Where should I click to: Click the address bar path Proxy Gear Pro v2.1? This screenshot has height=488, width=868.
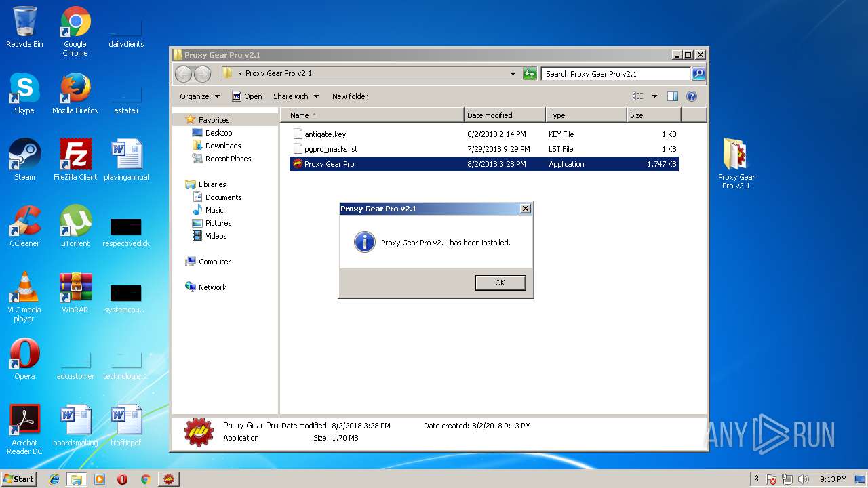tap(279, 73)
